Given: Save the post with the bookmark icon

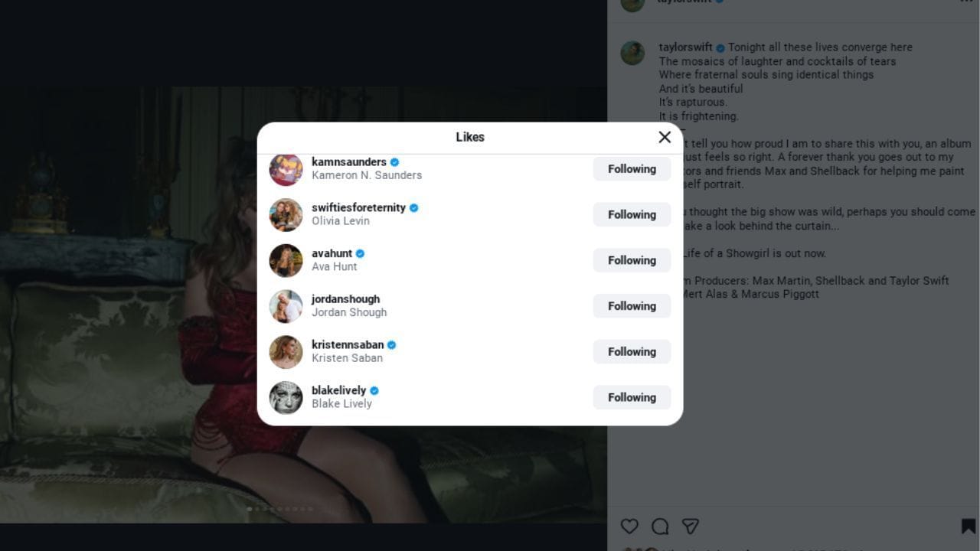Looking at the screenshot, I should (968, 527).
